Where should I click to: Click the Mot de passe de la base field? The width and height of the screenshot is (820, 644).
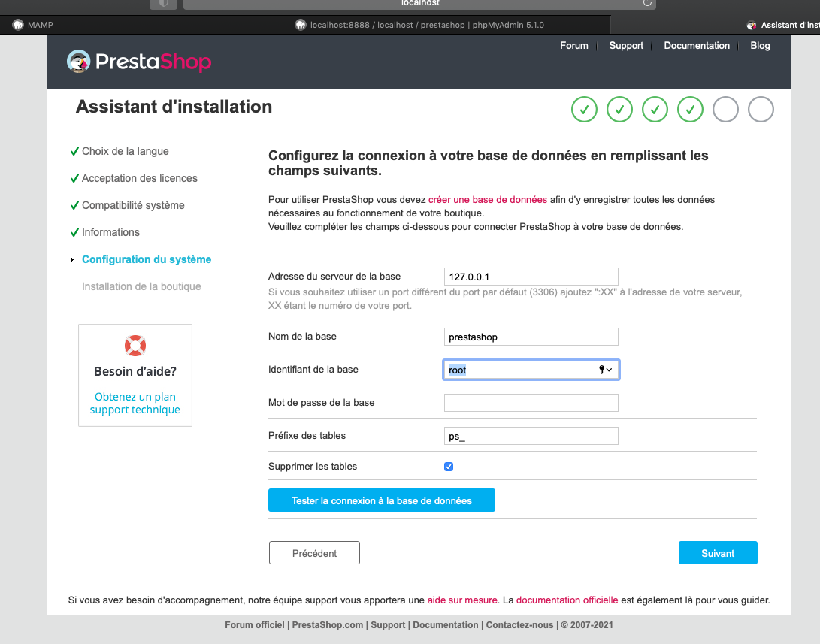(x=531, y=403)
